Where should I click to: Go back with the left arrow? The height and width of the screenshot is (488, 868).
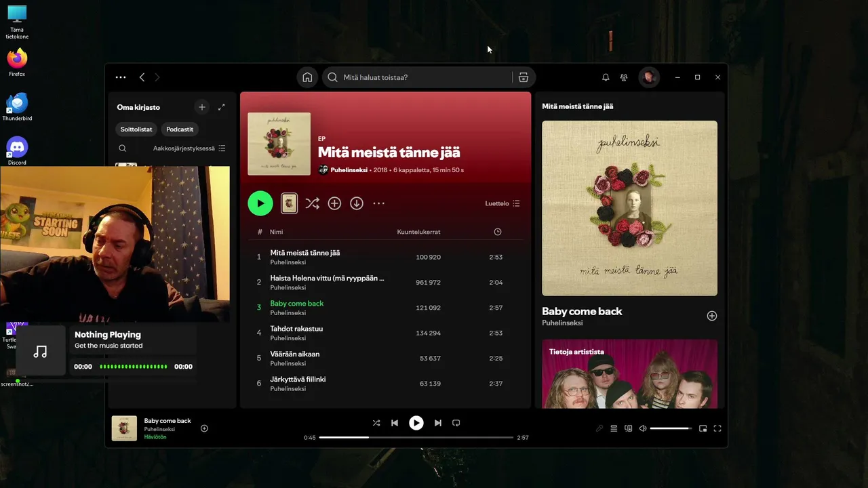[x=142, y=77]
